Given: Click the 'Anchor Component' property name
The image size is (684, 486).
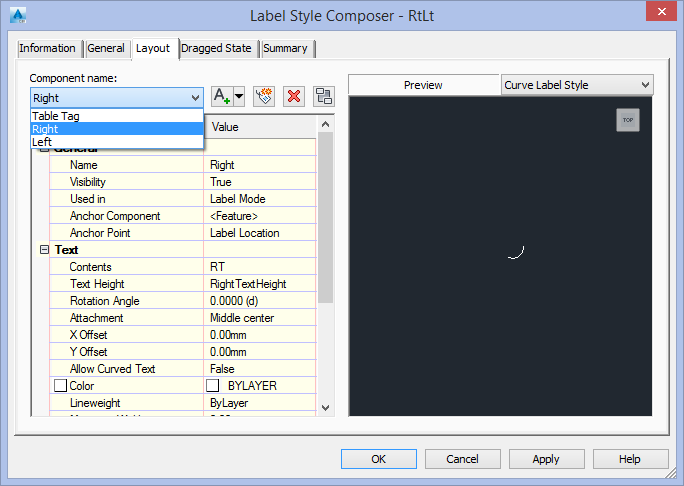Looking at the screenshot, I should 115,216.
